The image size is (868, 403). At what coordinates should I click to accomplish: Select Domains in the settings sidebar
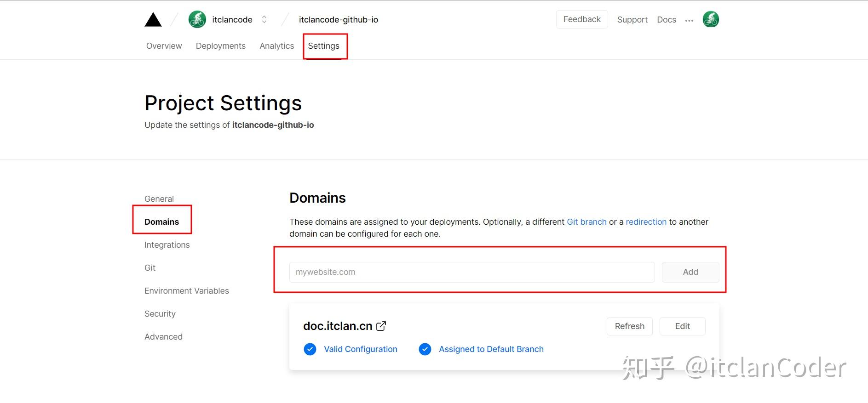[162, 222]
